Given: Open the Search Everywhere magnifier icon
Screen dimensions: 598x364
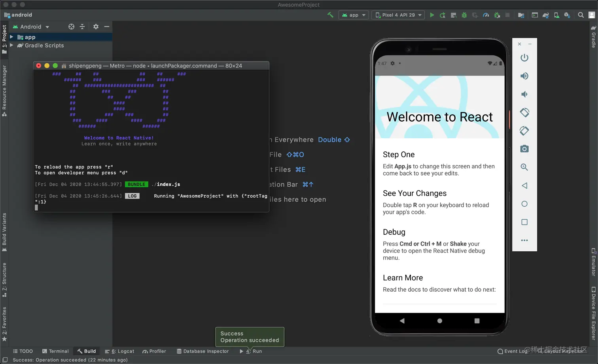Looking at the screenshot, I should coord(581,15).
